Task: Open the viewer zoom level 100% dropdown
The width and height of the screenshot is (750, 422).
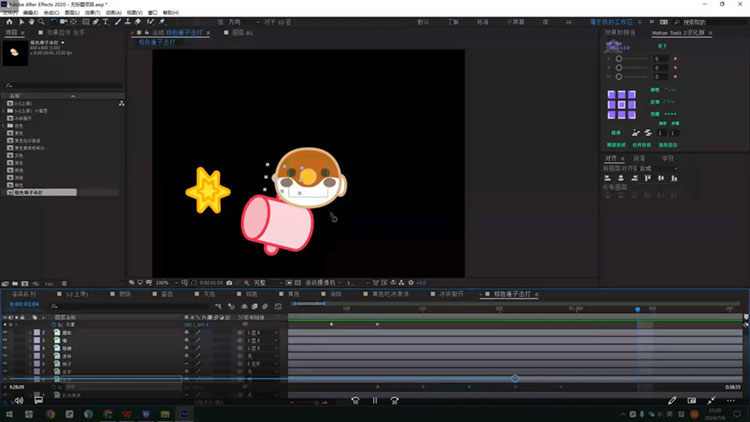Action: click(x=164, y=283)
